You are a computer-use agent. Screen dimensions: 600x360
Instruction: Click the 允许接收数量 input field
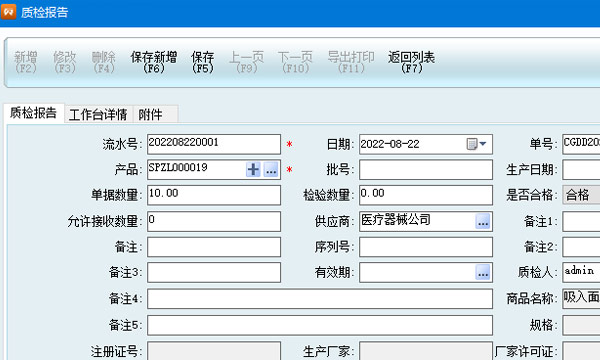[x=214, y=222]
